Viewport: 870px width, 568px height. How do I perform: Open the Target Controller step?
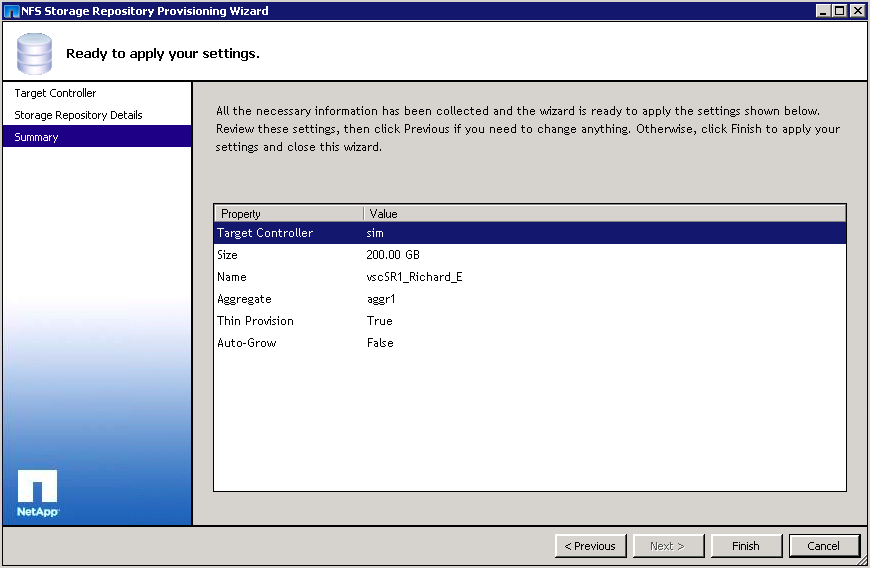(55, 93)
